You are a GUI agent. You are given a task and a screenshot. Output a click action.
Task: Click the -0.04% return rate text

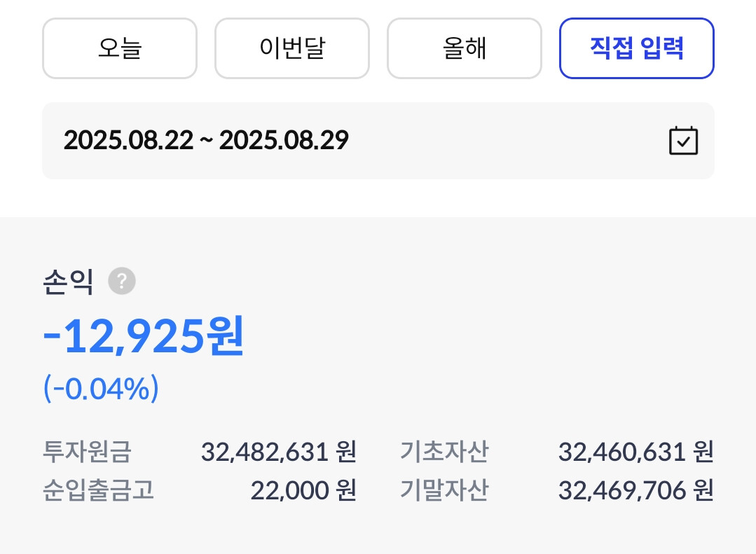click(101, 389)
